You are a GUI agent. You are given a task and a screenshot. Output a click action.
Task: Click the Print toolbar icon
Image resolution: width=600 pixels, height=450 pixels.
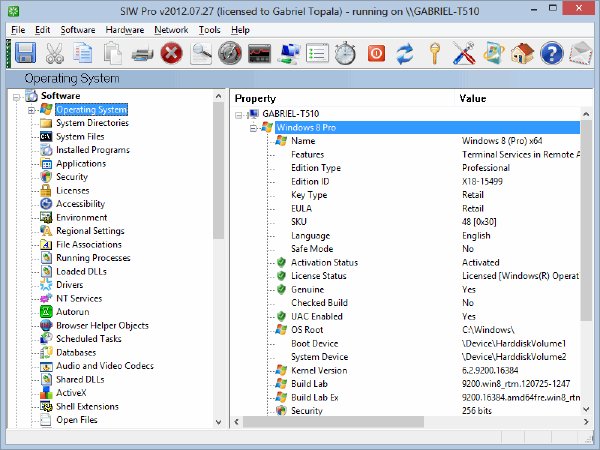click(x=142, y=54)
